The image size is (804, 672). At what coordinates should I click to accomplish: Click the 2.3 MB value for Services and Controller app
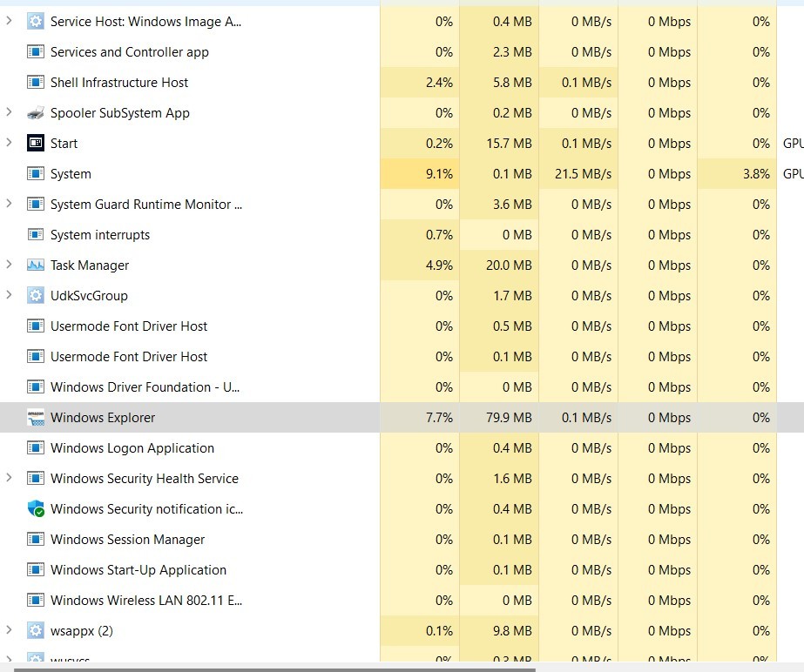512,52
